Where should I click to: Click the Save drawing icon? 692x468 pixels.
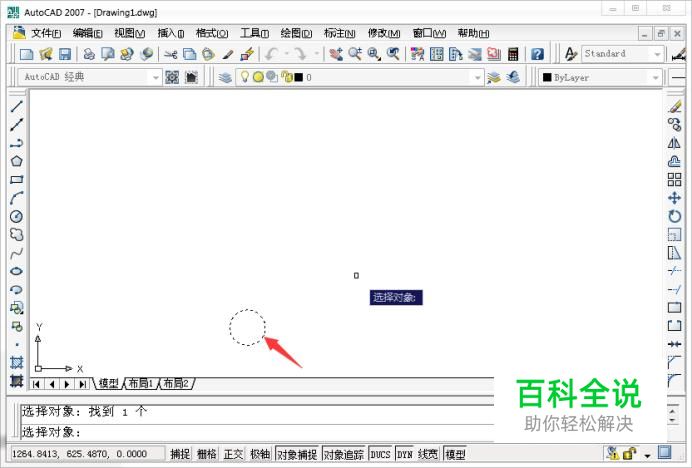coord(65,54)
